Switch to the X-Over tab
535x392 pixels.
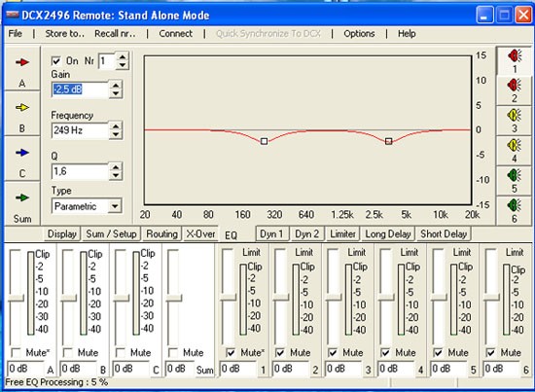point(200,234)
